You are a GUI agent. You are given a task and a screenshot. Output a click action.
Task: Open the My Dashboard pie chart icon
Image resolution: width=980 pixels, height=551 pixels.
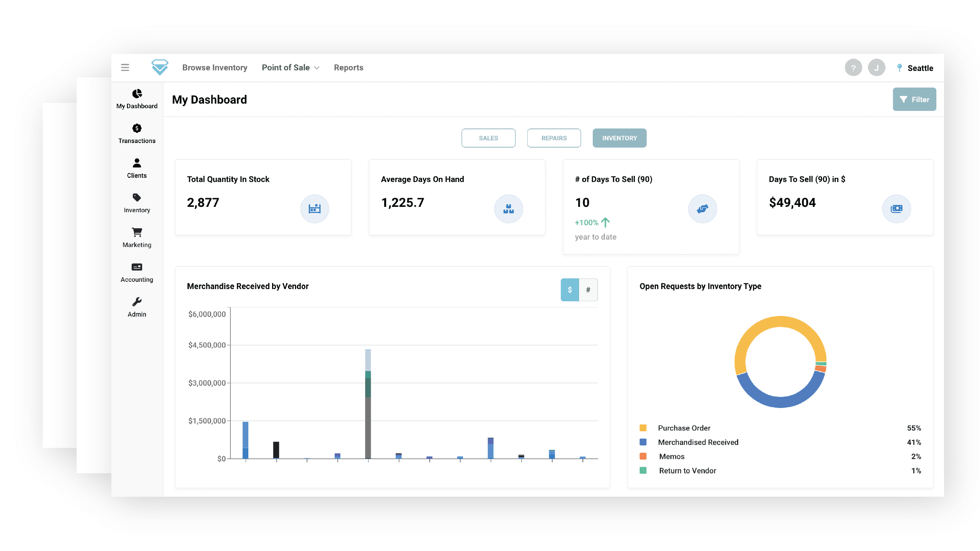point(137,94)
